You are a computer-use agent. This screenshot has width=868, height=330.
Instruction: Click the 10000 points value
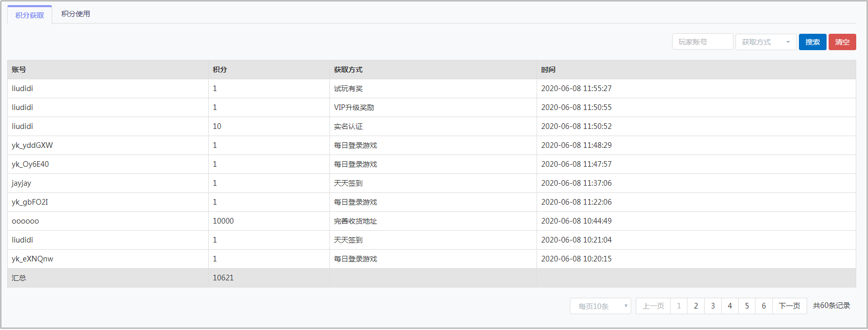click(x=223, y=221)
